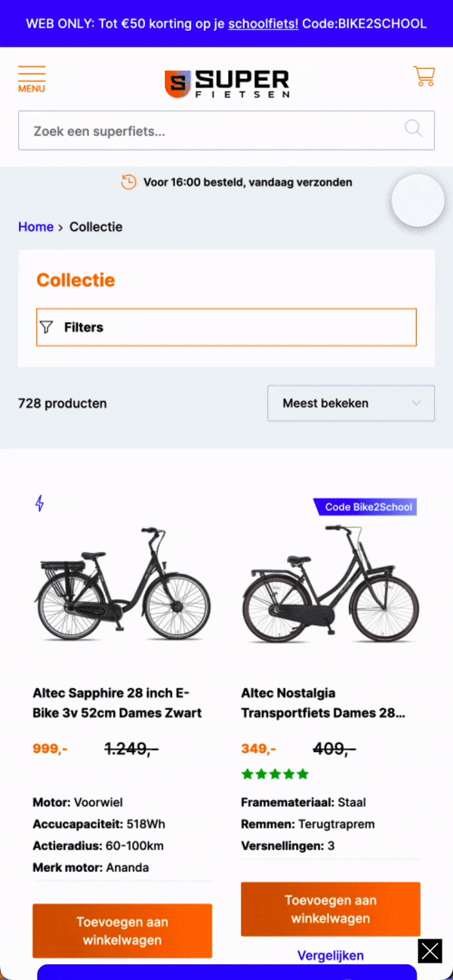Open the schoolfiets! promo link
Screen dimensions: 453x980
pos(263,23)
